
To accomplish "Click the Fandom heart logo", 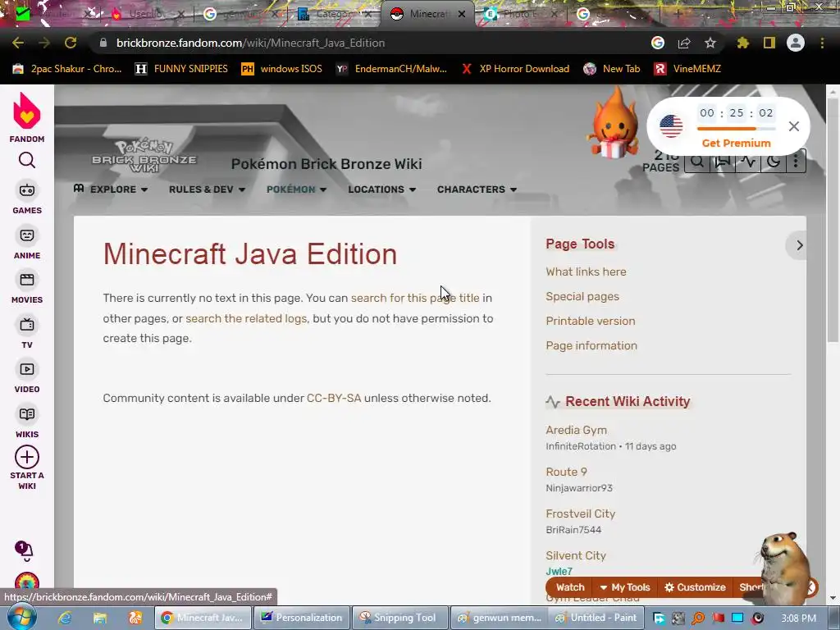I will coord(27,112).
